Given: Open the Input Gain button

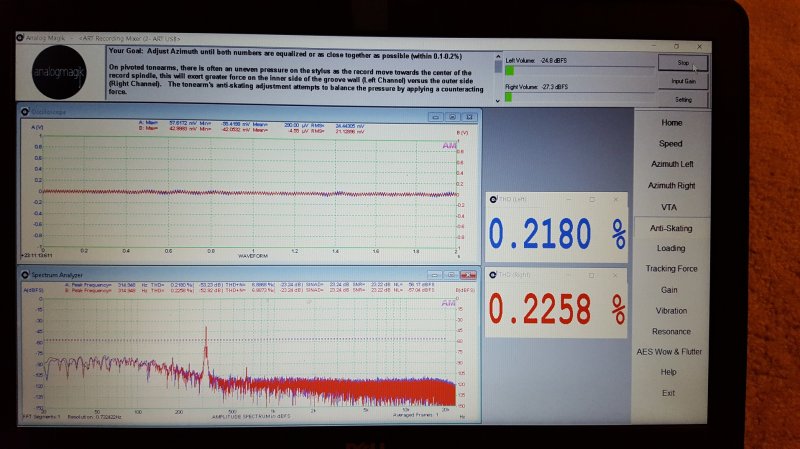Looking at the screenshot, I should click(x=683, y=81).
